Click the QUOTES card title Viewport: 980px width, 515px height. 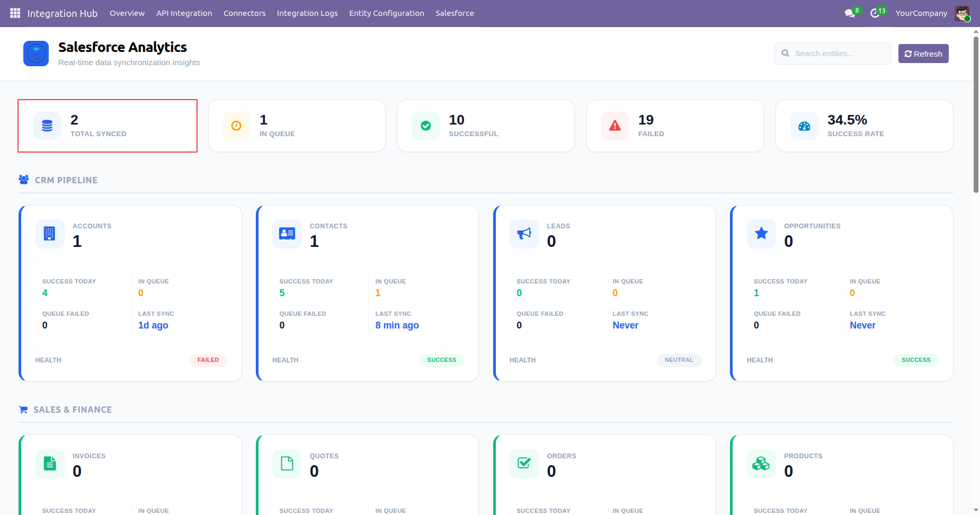coord(324,456)
